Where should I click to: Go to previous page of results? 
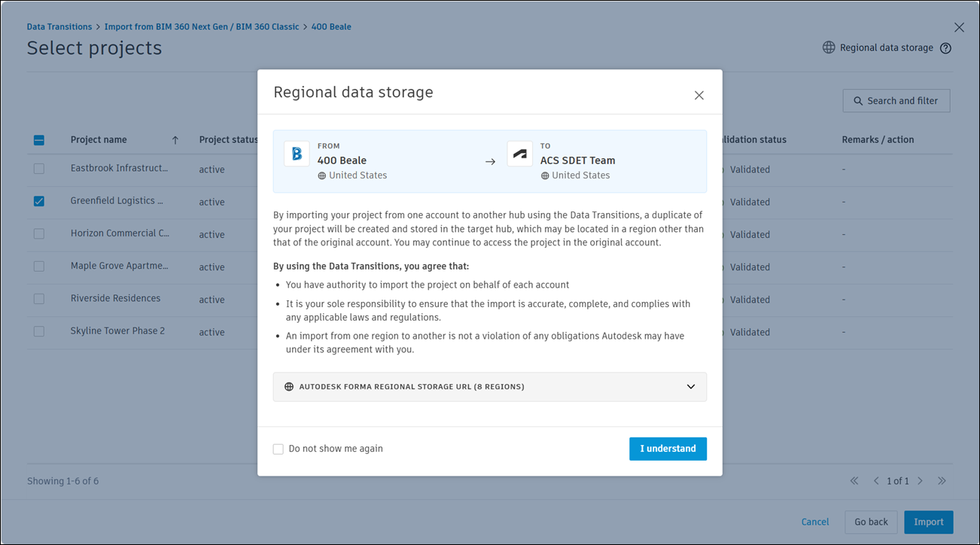876,481
